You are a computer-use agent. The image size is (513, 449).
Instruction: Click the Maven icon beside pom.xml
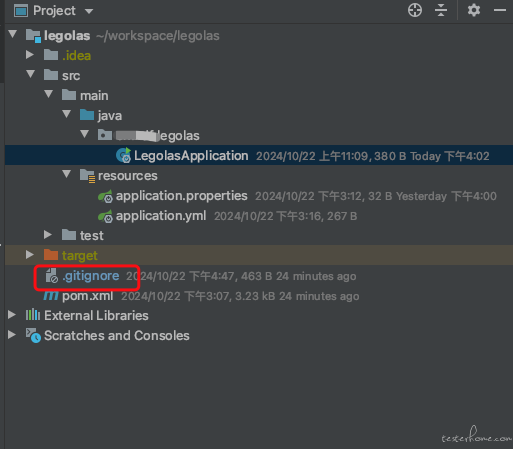51,296
